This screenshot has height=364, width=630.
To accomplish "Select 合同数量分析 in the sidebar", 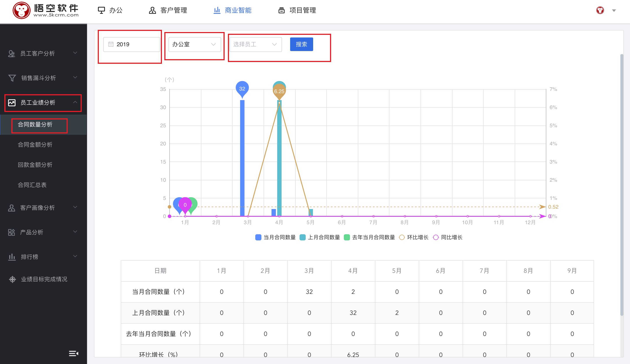I will [x=43, y=124].
